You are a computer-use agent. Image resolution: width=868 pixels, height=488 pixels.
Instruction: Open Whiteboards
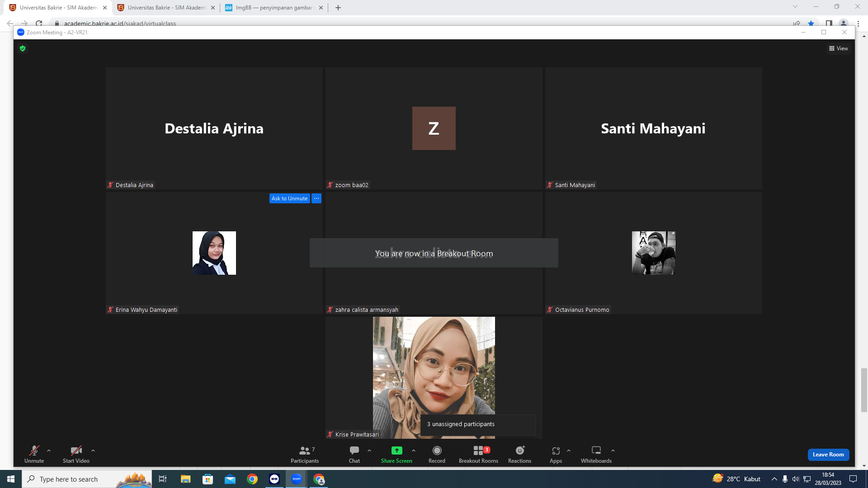596,454
